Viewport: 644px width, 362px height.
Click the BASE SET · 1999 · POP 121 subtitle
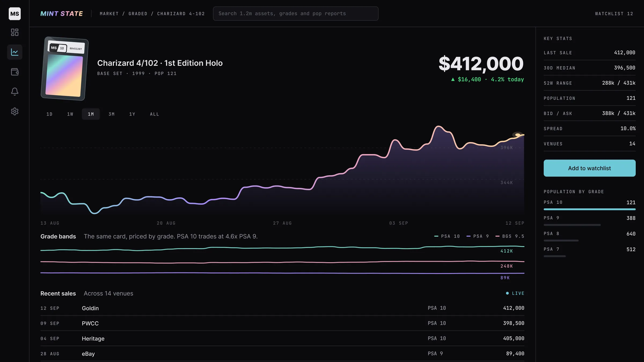(x=137, y=73)
